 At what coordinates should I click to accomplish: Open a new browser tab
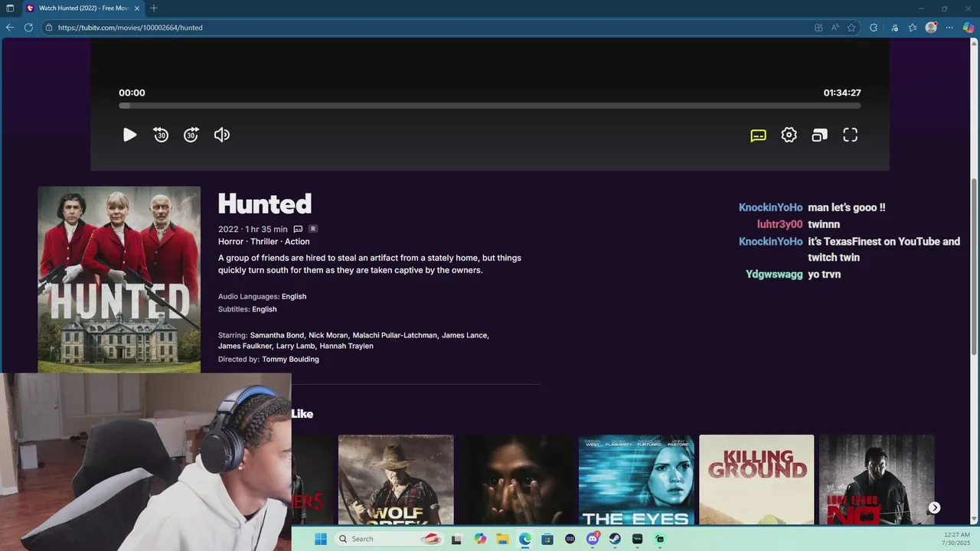click(x=153, y=8)
